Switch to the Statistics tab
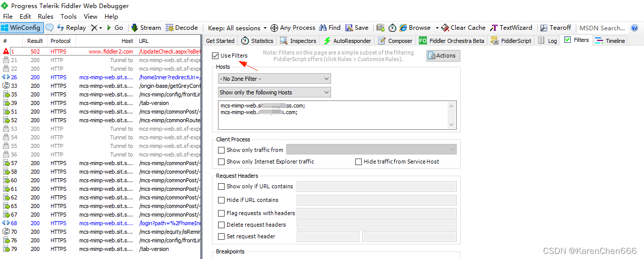644x259 pixels. (x=257, y=41)
